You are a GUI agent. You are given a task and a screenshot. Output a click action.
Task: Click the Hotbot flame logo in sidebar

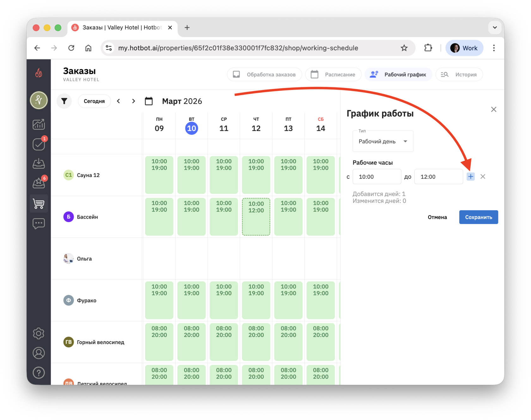click(39, 73)
